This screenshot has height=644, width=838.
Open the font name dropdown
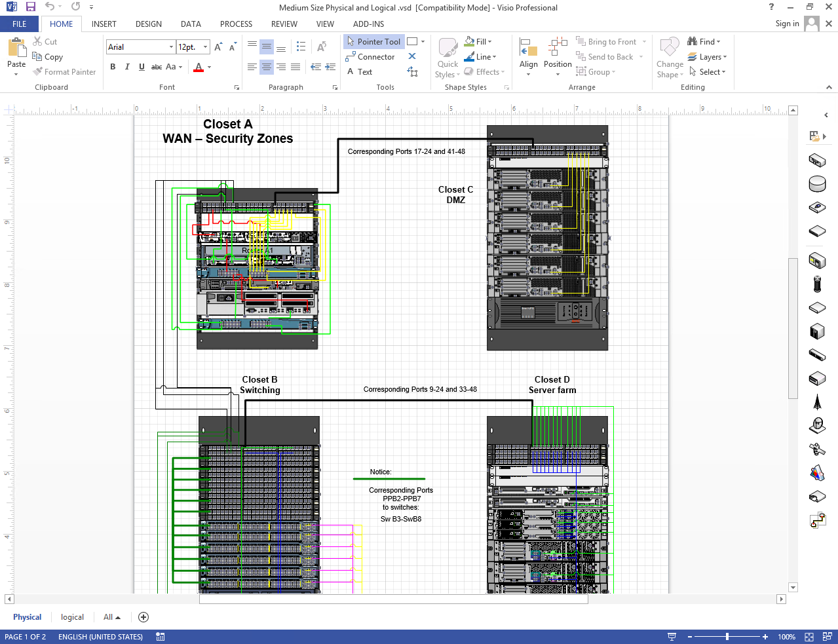171,47
